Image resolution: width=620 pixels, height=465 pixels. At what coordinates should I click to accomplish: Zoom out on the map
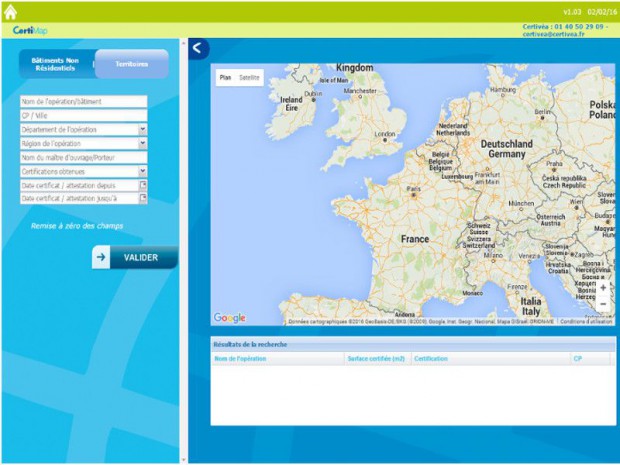[603, 304]
